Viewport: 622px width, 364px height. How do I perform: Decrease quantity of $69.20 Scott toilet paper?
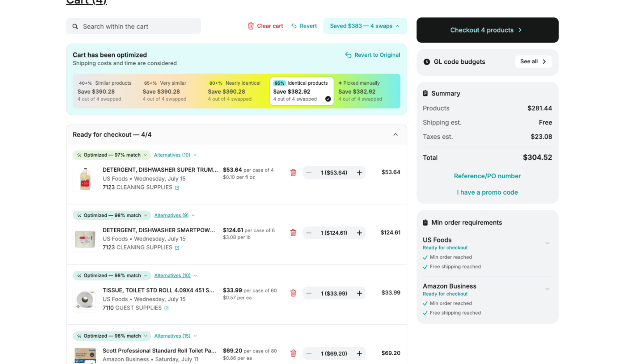pos(309,354)
